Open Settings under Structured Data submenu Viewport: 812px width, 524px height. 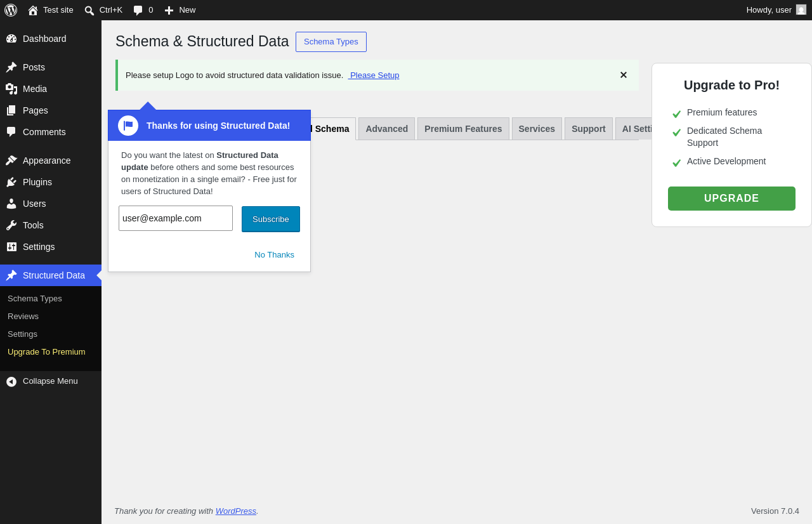click(22, 334)
